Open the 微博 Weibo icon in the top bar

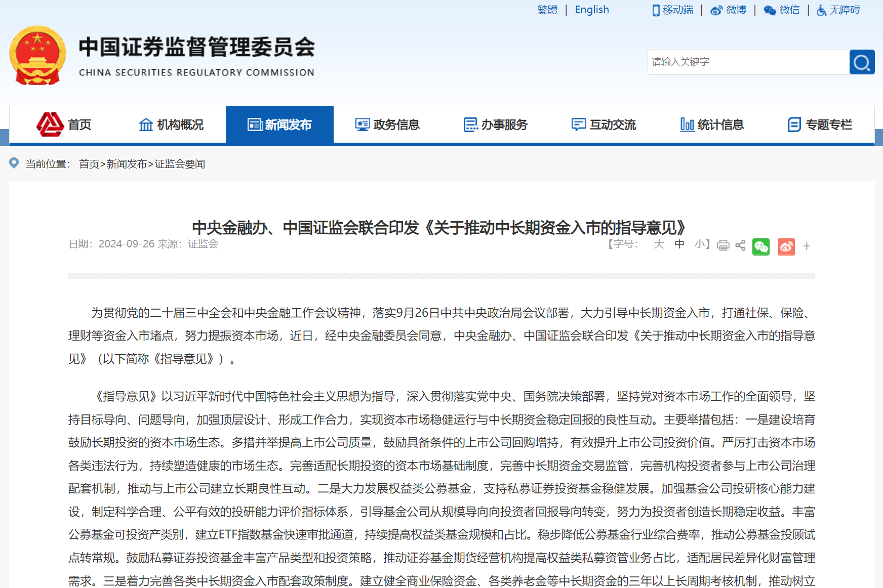point(715,10)
